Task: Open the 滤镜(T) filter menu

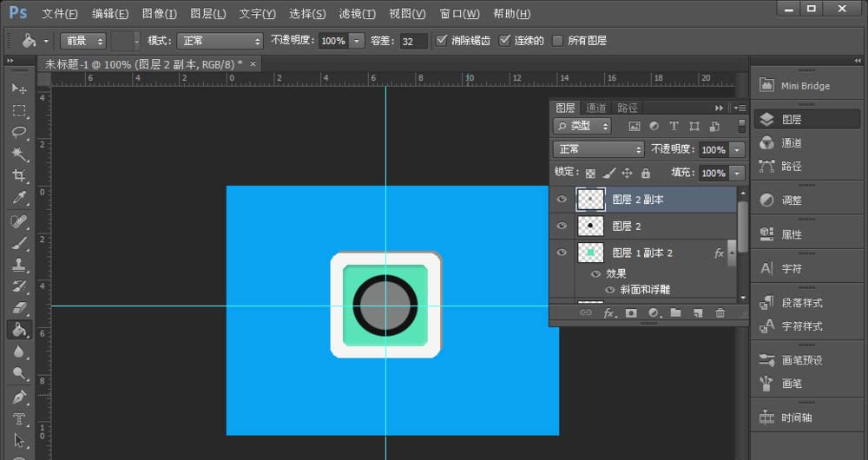Action: pos(357,14)
